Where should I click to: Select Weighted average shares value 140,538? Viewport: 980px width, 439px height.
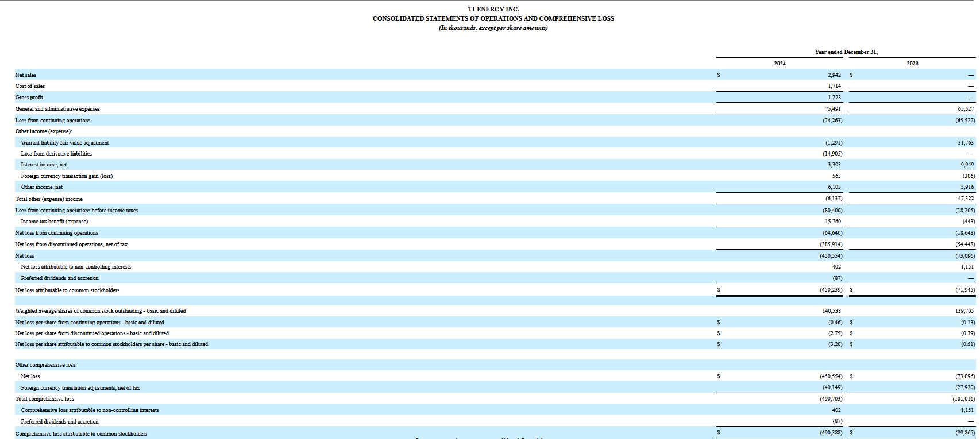pyautogui.click(x=831, y=311)
